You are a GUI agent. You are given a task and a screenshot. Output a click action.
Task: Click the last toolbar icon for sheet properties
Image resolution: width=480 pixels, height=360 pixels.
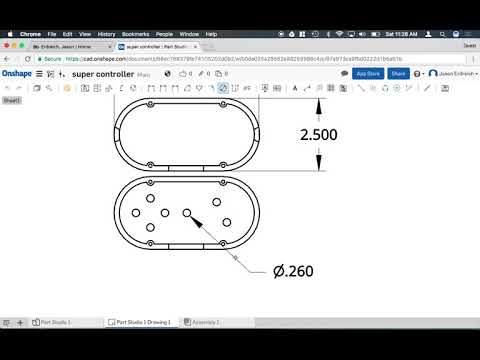coord(445,88)
